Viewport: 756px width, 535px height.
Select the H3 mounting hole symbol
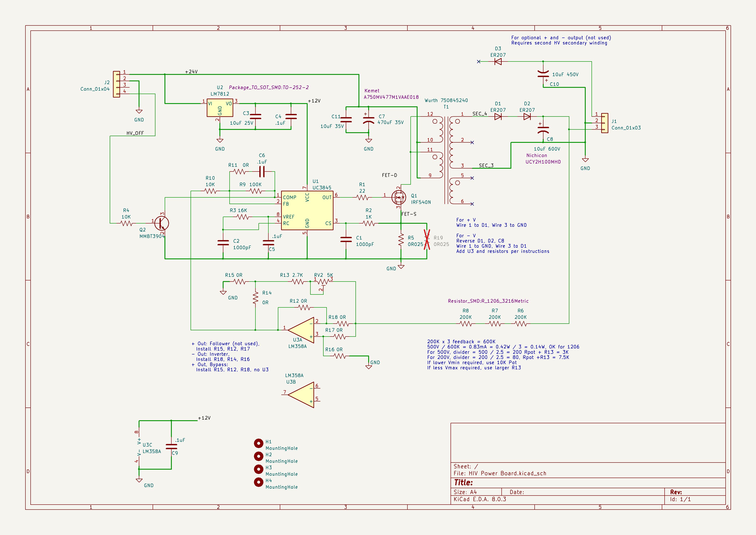click(258, 469)
